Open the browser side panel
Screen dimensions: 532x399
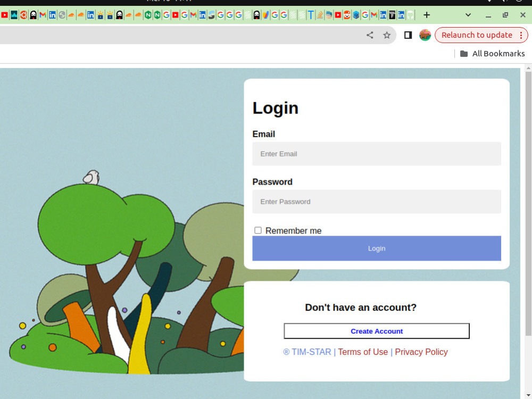[x=408, y=35]
